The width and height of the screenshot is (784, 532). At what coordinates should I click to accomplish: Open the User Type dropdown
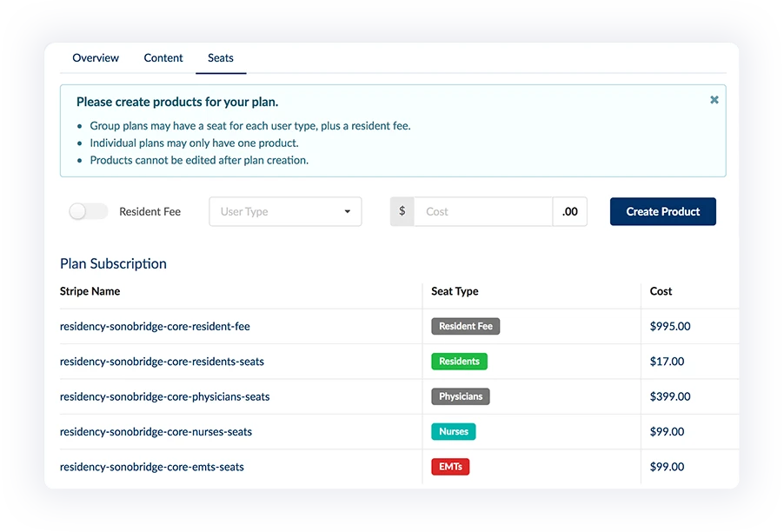pyautogui.click(x=285, y=211)
